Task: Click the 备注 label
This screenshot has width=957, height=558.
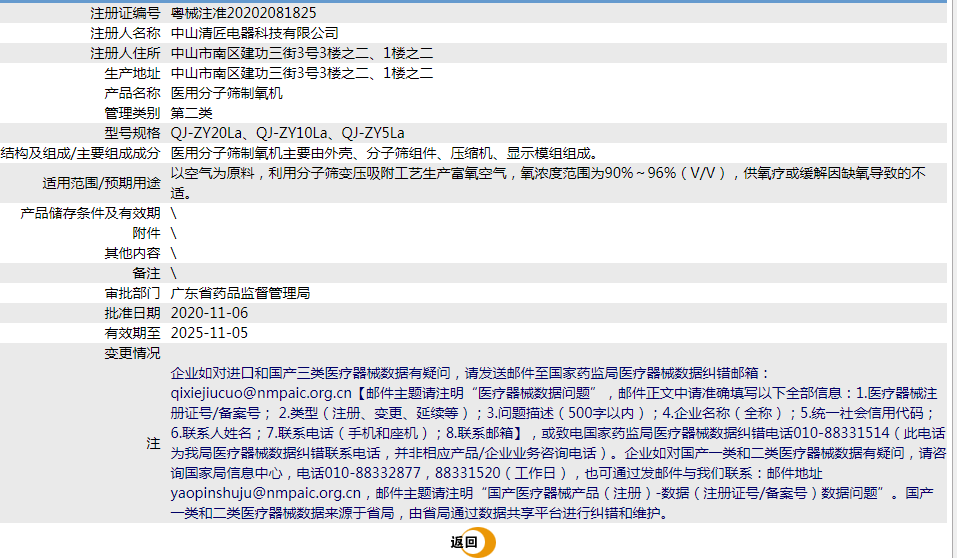Action: 146,273
